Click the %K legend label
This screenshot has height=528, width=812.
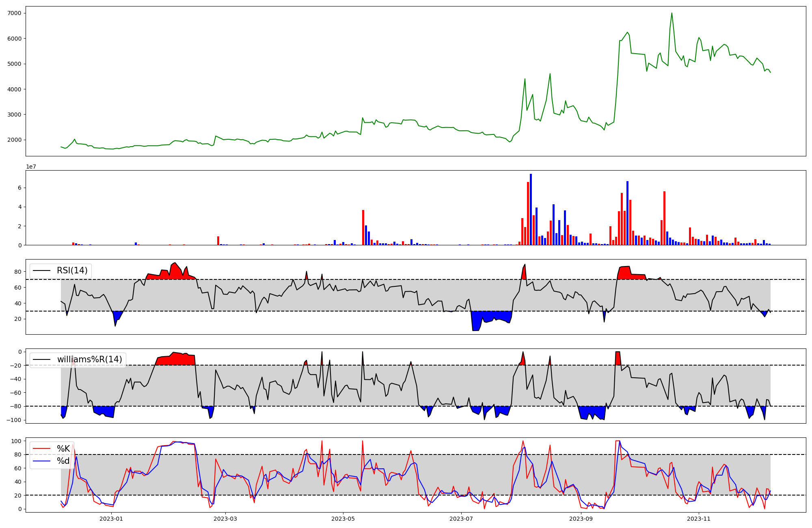coord(63,449)
